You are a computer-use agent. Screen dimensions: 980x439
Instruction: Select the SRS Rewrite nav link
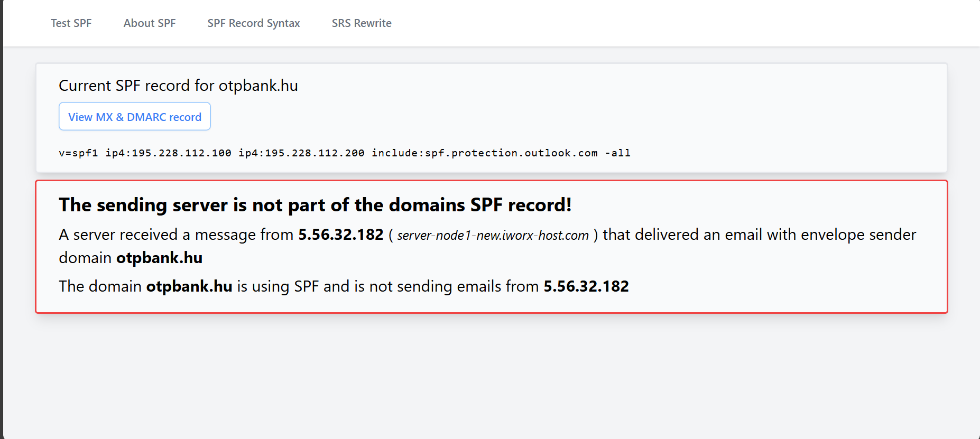coord(362,23)
